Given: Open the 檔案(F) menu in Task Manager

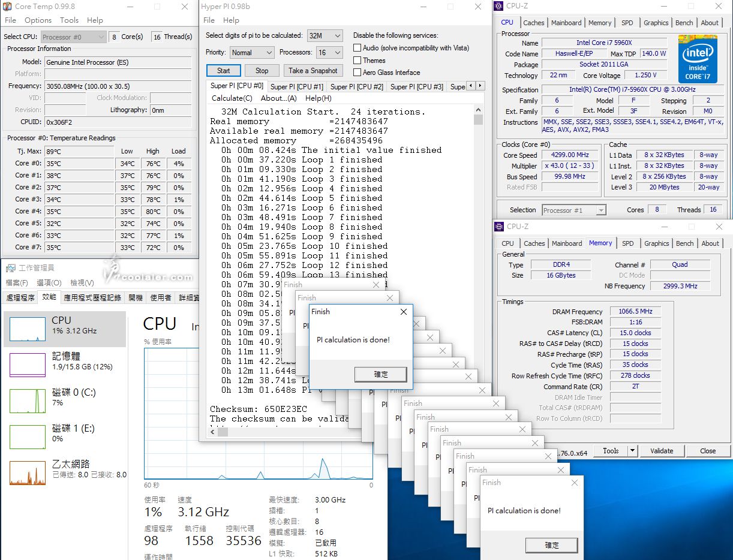Looking at the screenshot, I should 17,283.
